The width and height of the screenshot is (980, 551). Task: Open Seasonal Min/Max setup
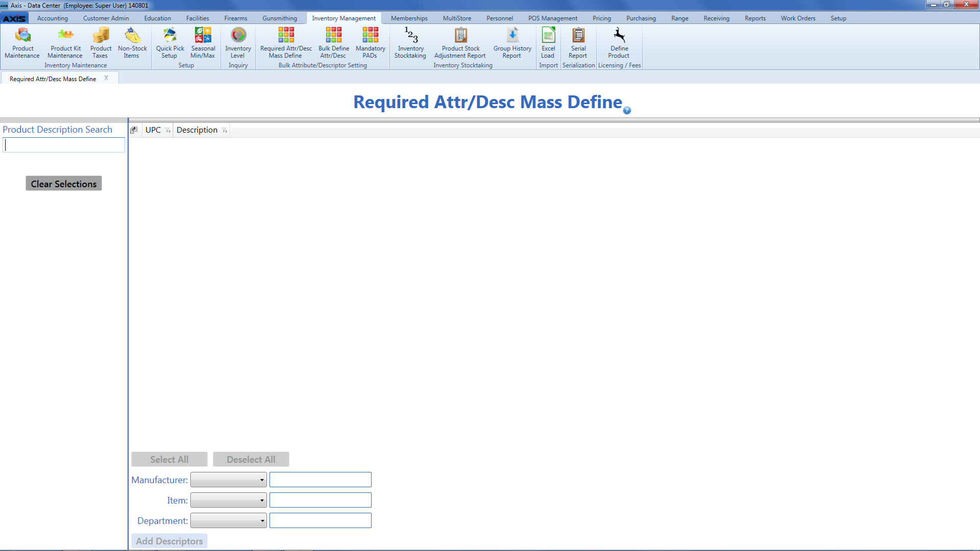[203, 43]
